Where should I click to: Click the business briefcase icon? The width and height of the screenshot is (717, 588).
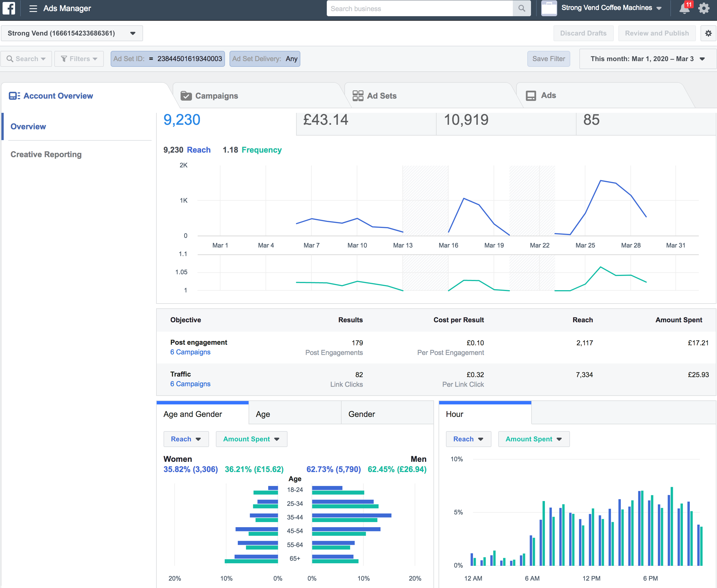pos(549,8)
